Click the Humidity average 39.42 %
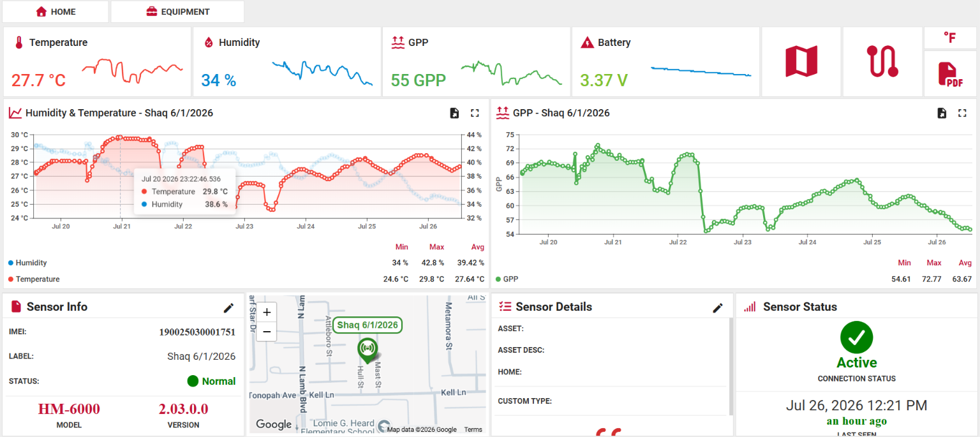This screenshot has height=437, width=980. (x=471, y=263)
